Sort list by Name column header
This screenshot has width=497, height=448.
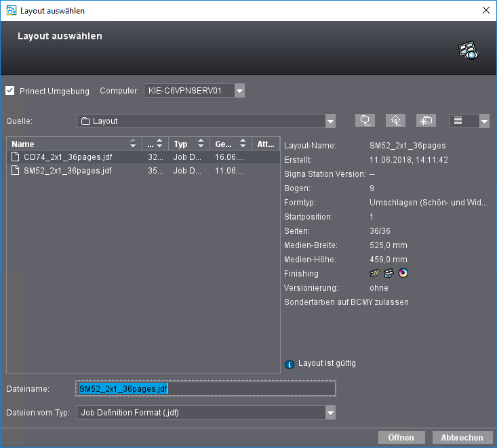75,144
